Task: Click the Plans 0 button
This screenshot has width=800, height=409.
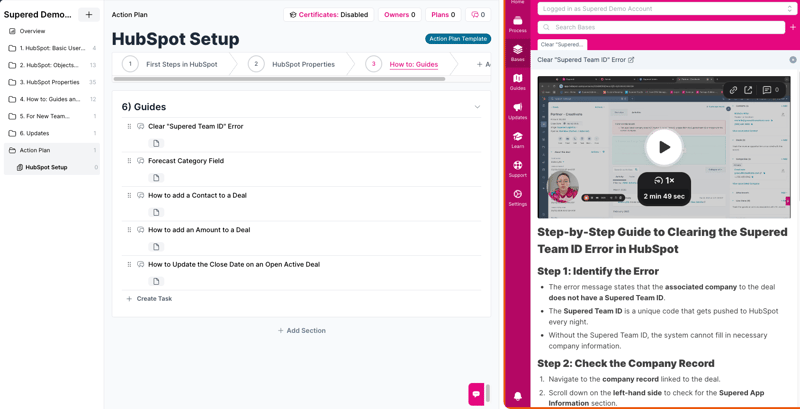Action: click(x=443, y=15)
